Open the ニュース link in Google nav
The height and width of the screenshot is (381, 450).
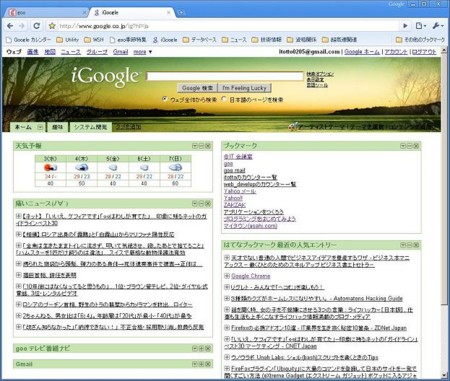click(x=71, y=52)
